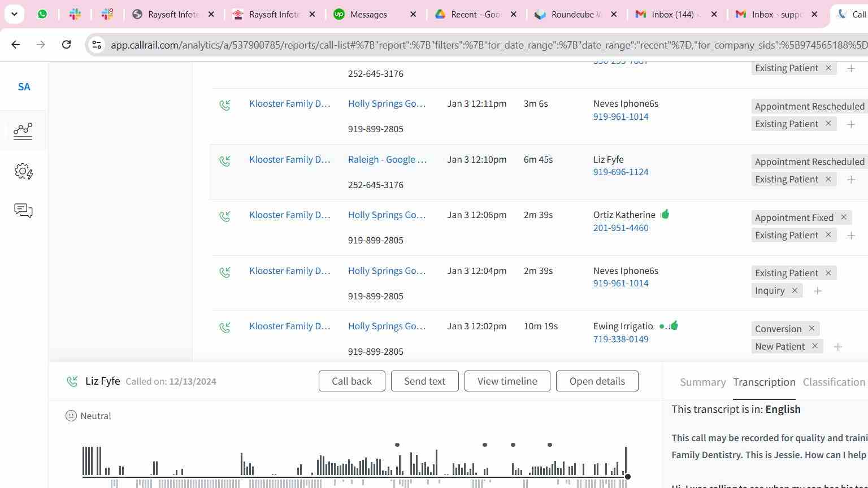Reload the CallRail page

click(x=66, y=45)
